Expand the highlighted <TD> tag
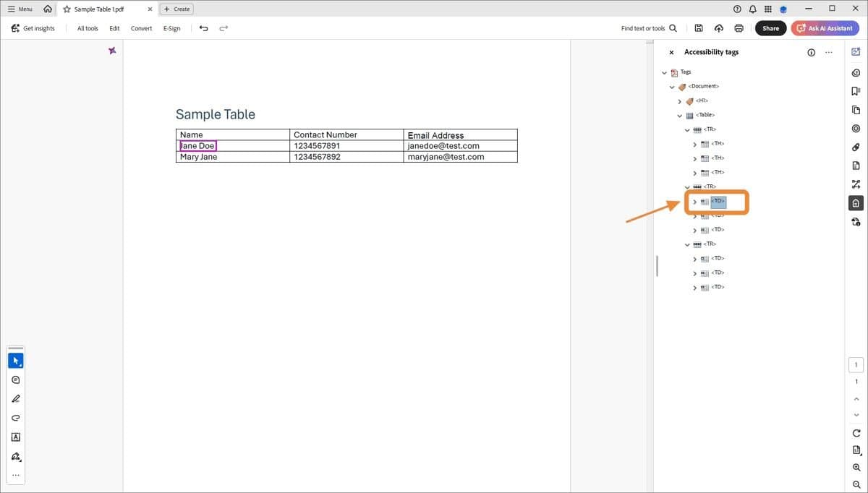The image size is (868, 493). pyautogui.click(x=694, y=202)
